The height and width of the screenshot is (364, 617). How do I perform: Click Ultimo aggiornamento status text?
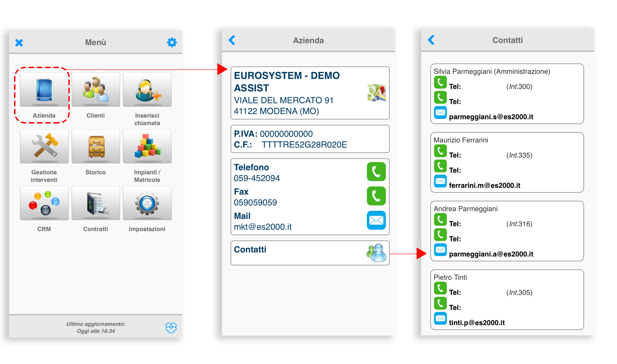(x=96, y=327)
